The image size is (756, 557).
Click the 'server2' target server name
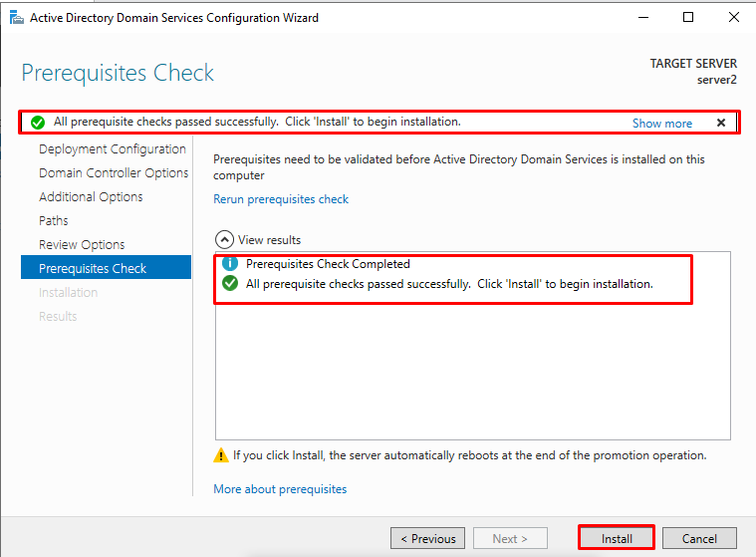pos(716,80)
